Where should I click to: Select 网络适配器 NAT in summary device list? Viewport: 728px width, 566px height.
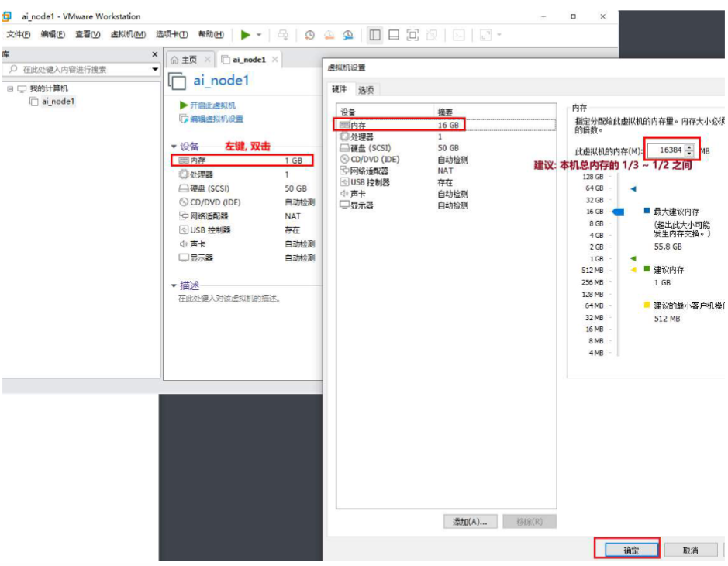247,216
